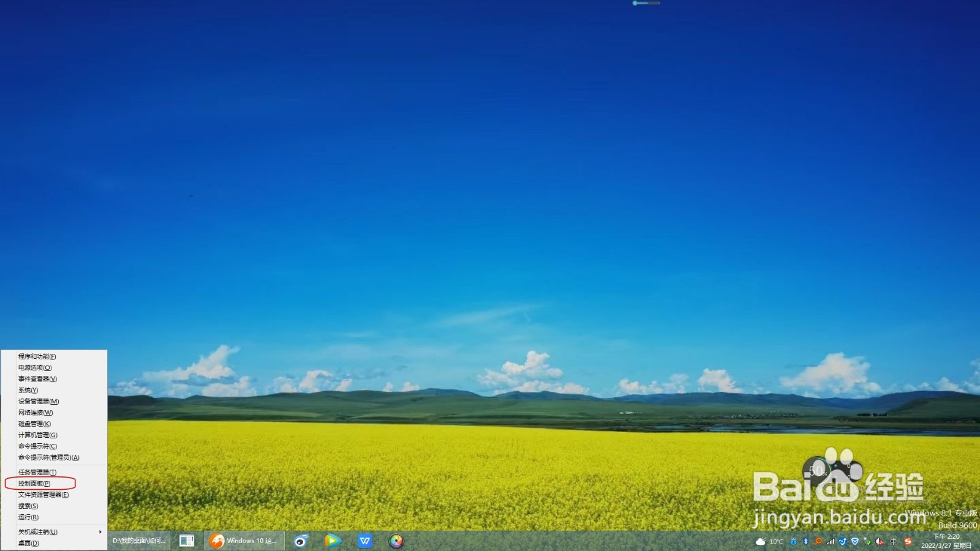Open 任务管理器(T) menu item
The width and height of the screenshot is (980, 551).
tap(54, 472)
